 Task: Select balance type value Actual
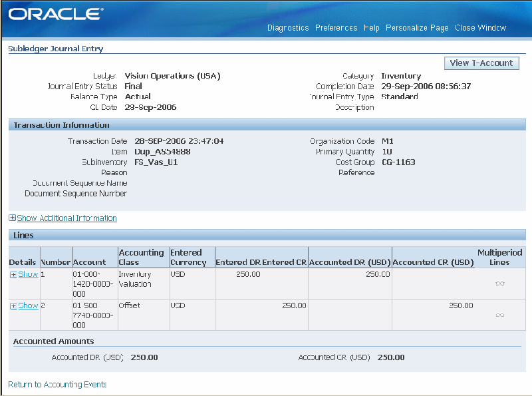(138, 97)
